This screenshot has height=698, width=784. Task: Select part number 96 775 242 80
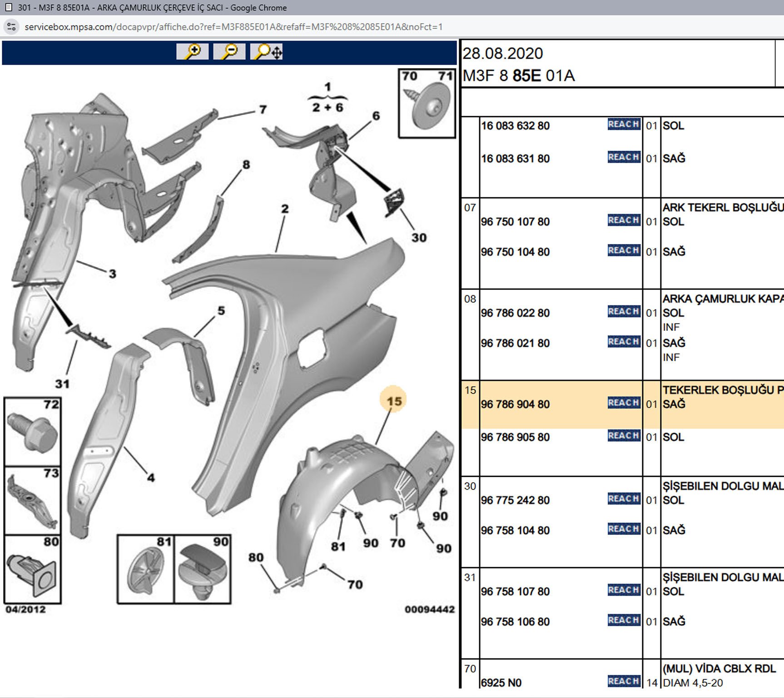point(515,500)
